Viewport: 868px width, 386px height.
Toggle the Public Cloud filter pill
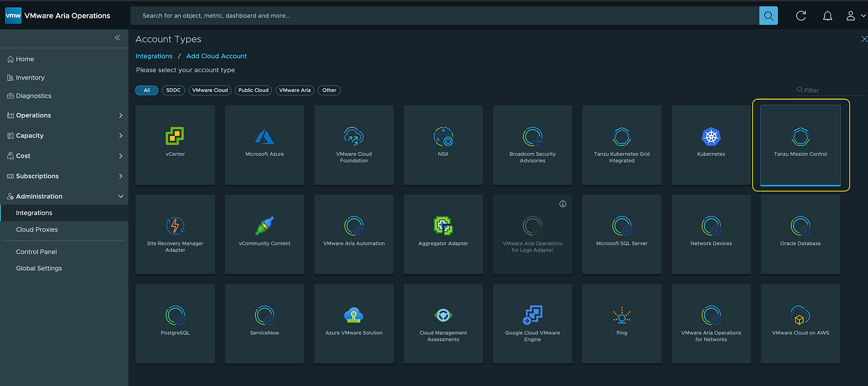[x=253, y=90]
